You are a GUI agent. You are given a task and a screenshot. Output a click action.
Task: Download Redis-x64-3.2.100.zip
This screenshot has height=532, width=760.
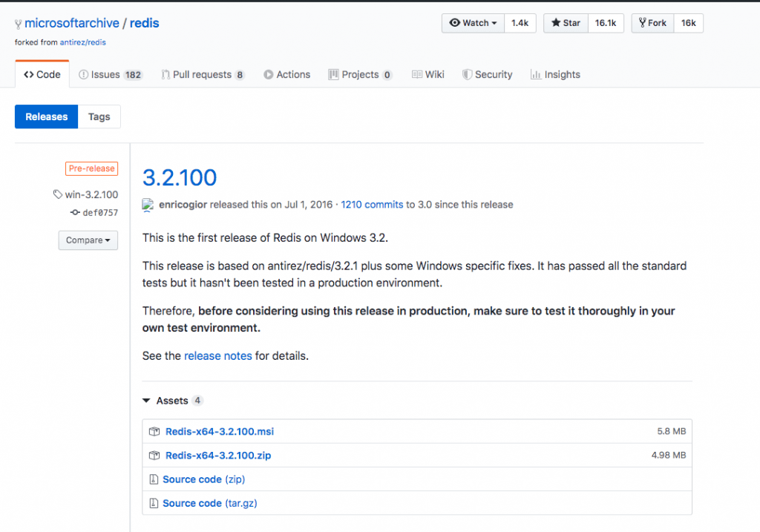218,456
